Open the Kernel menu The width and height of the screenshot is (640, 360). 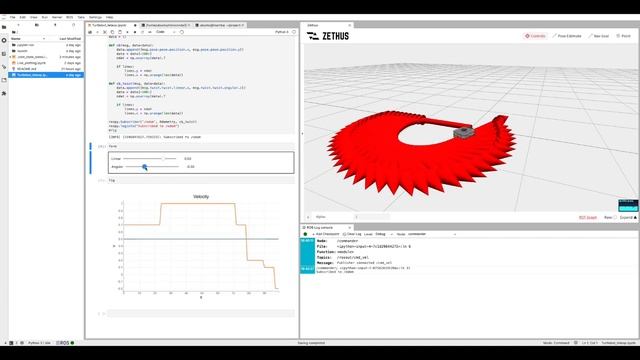[x=57, y=17]
